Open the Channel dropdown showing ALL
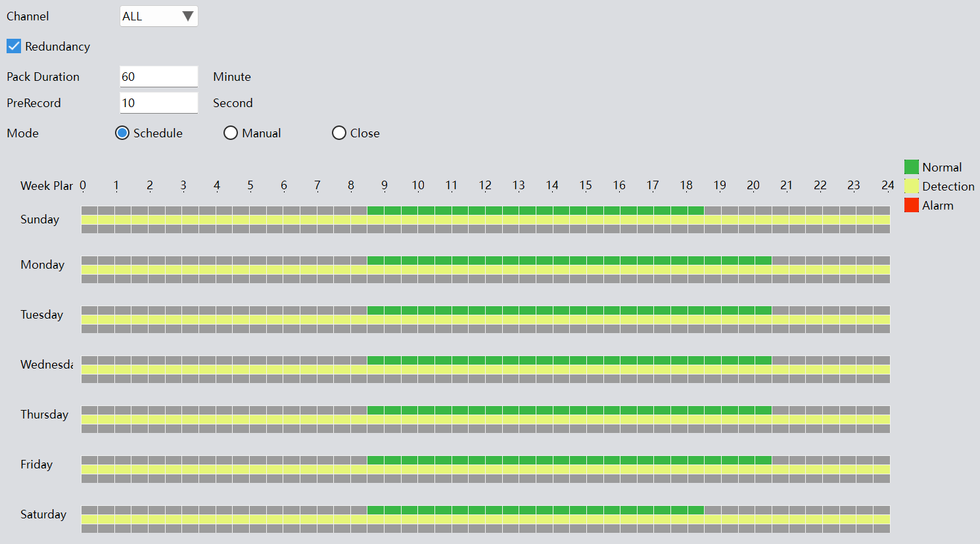Viewport: 980px width, 544px height. (158, 16)
